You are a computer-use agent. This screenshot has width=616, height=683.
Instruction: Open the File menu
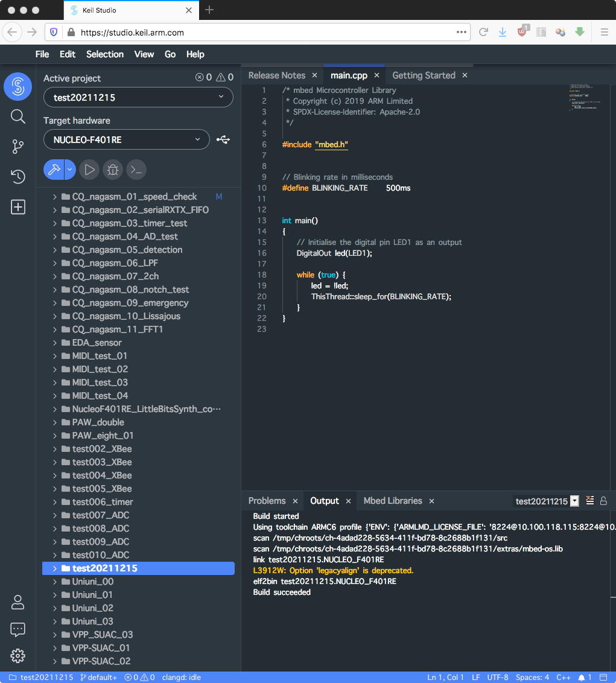click(x=42, y=54)
